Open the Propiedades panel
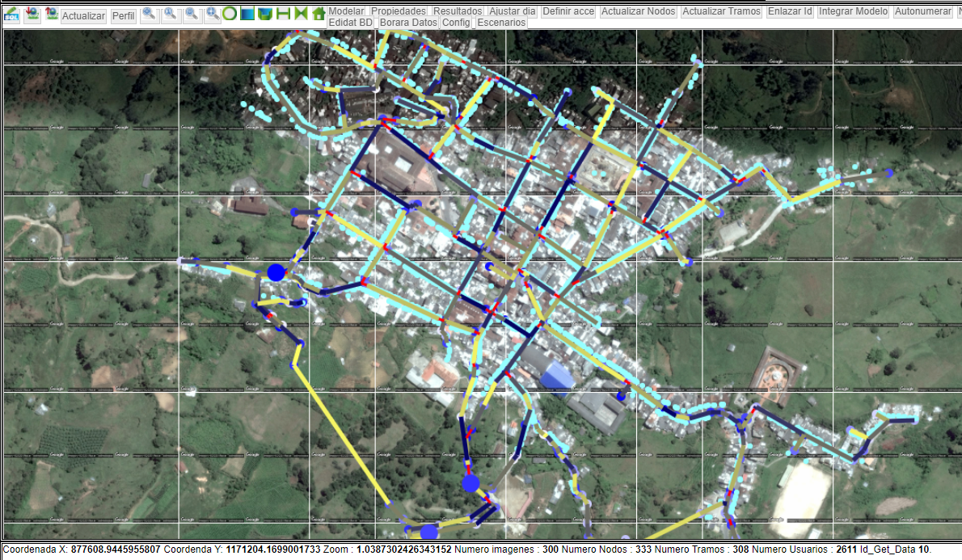This screenshot has width=962, height=560. [399, 11]
